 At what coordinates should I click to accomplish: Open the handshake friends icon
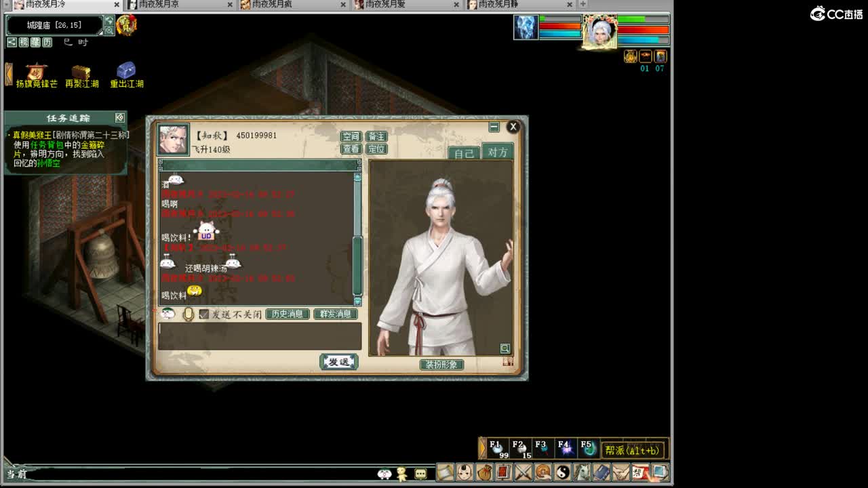[621, 472]
